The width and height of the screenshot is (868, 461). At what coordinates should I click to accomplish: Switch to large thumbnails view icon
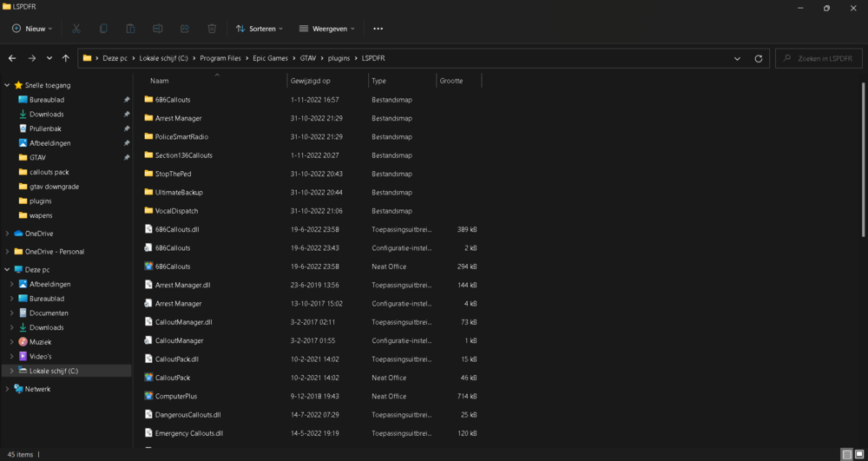click(x=859, y=454)
